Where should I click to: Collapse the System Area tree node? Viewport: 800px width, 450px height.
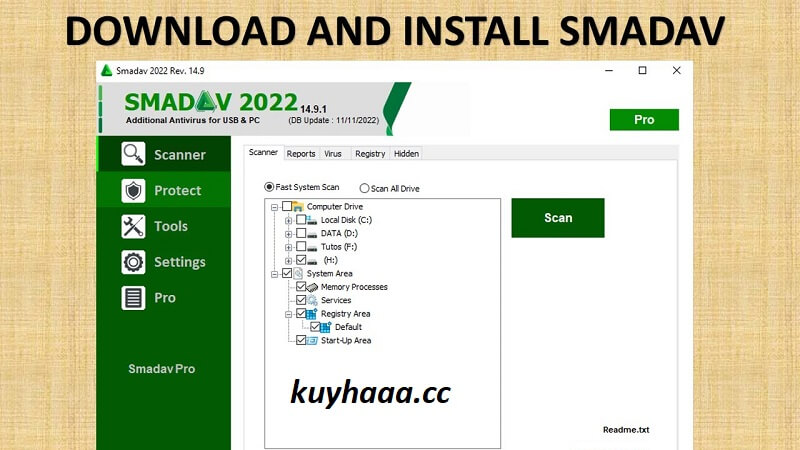(274, 274)
